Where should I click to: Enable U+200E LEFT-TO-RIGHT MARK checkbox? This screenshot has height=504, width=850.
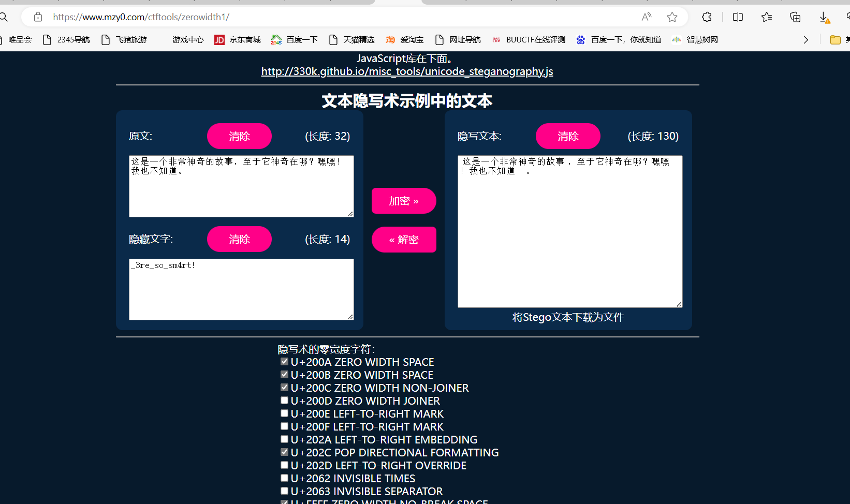click(284, 413)
